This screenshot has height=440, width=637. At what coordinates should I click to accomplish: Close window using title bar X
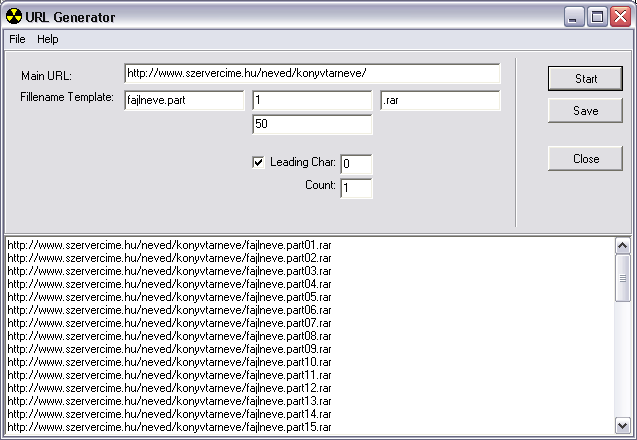click(620, 17)
